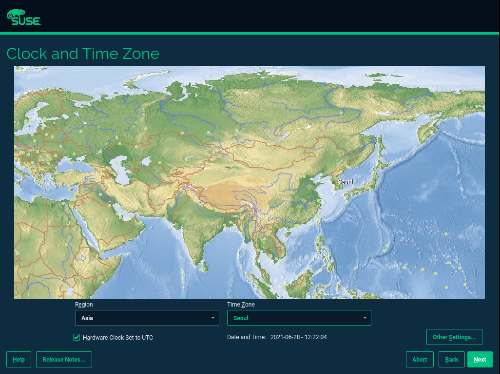Open the Time Zone dropdown showing Seoul
Image resolution: width=500 pixels, height=374 pixels.
point(299,318)
